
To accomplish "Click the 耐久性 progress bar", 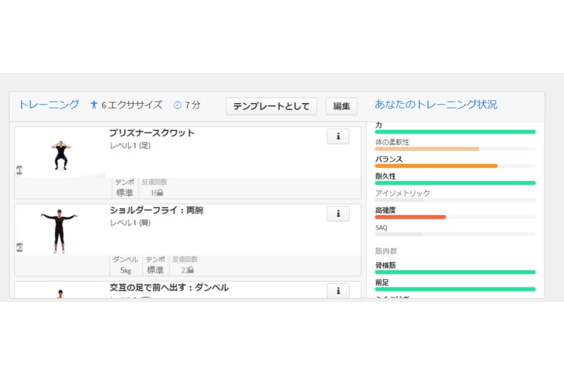I will pos(455,183).
